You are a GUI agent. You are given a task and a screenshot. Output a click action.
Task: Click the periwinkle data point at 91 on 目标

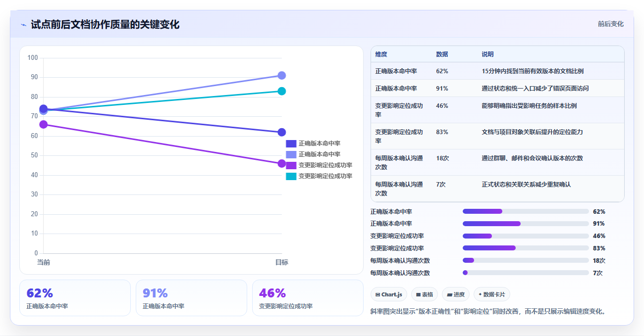pos(281,75)
